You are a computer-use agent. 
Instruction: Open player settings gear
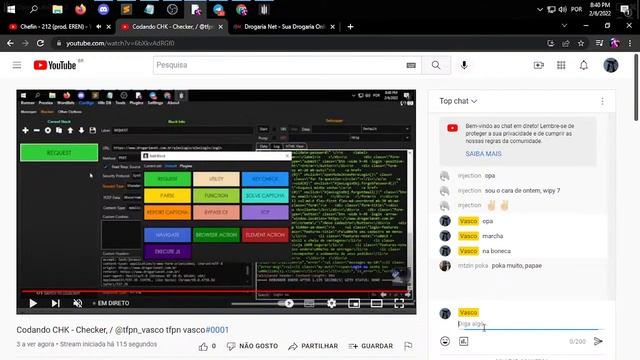pos(331,303)
